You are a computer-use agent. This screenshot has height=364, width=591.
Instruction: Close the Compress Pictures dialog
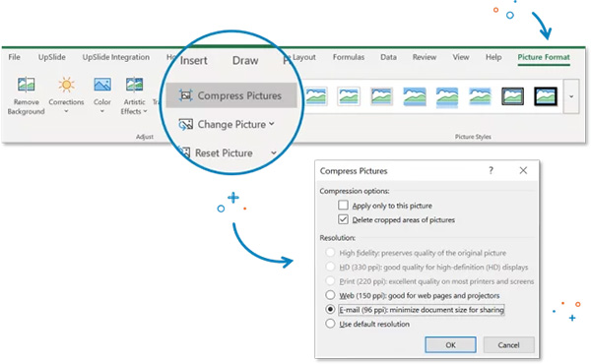[523, 170]
